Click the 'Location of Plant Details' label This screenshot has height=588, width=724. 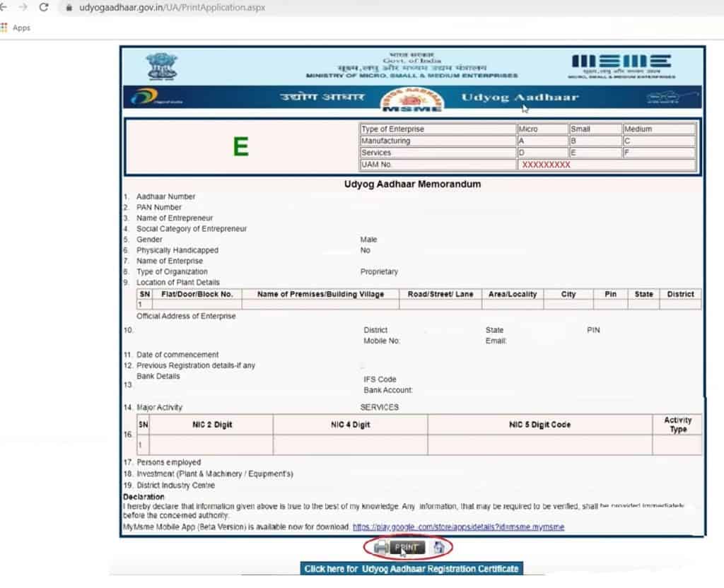[177, 283]
